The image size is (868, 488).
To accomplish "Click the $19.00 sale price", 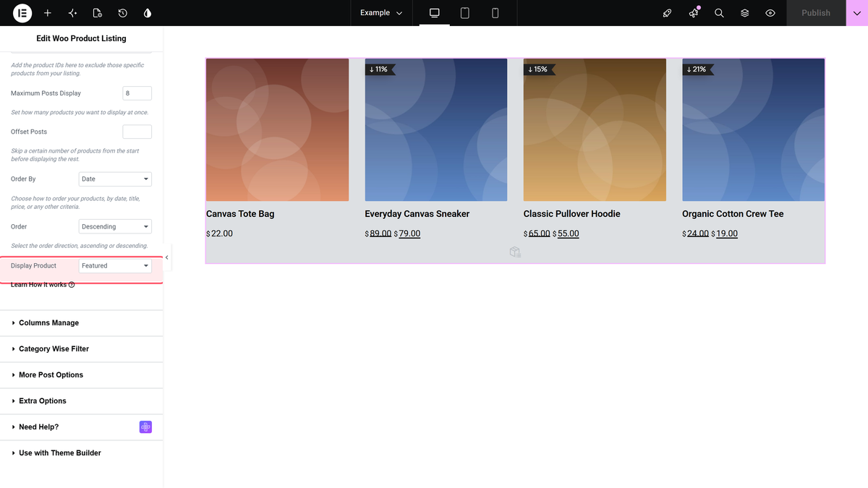I will (x=724, y=234).
